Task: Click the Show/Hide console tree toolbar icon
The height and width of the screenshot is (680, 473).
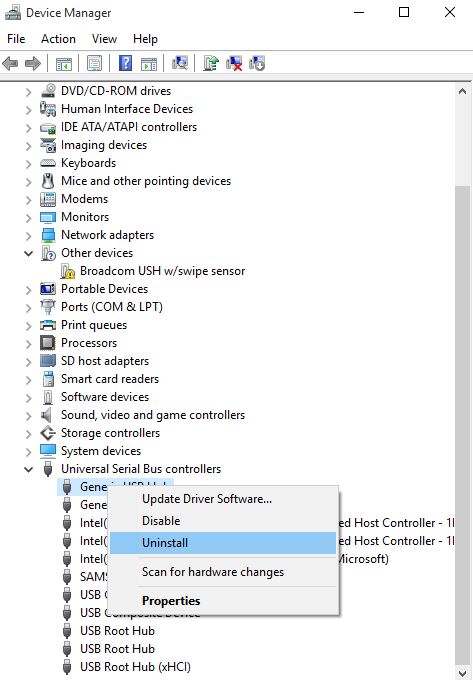Action: click(x=64, y=64)
